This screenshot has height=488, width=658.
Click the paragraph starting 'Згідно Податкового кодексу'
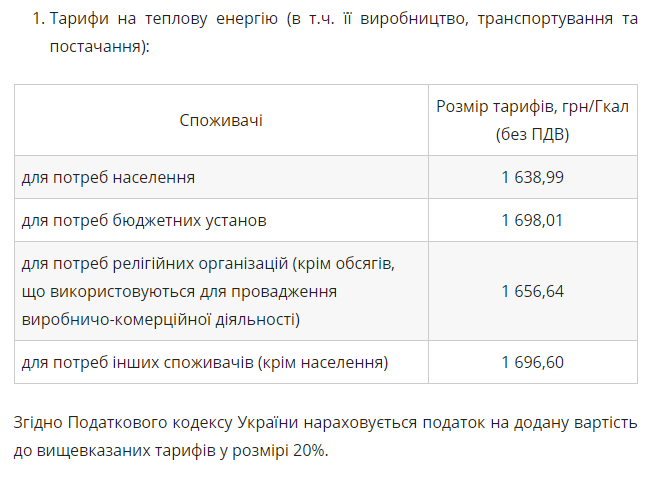click(x=325, y=436)
